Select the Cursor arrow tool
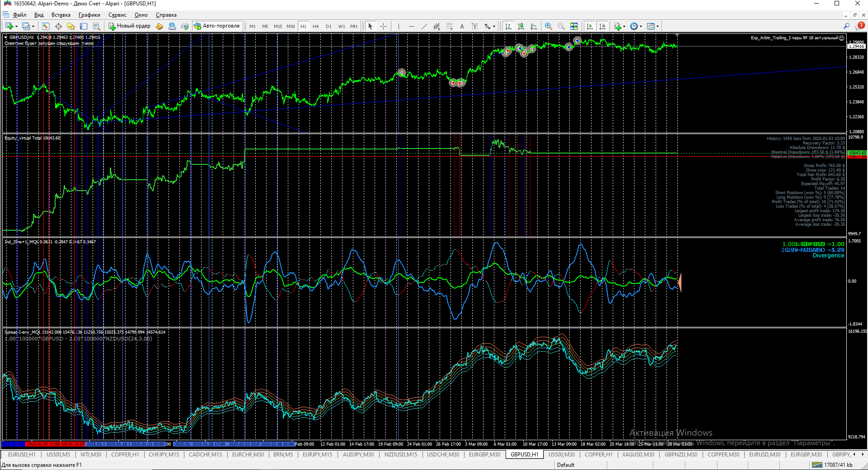868x470 pixels. coord(371,26)
